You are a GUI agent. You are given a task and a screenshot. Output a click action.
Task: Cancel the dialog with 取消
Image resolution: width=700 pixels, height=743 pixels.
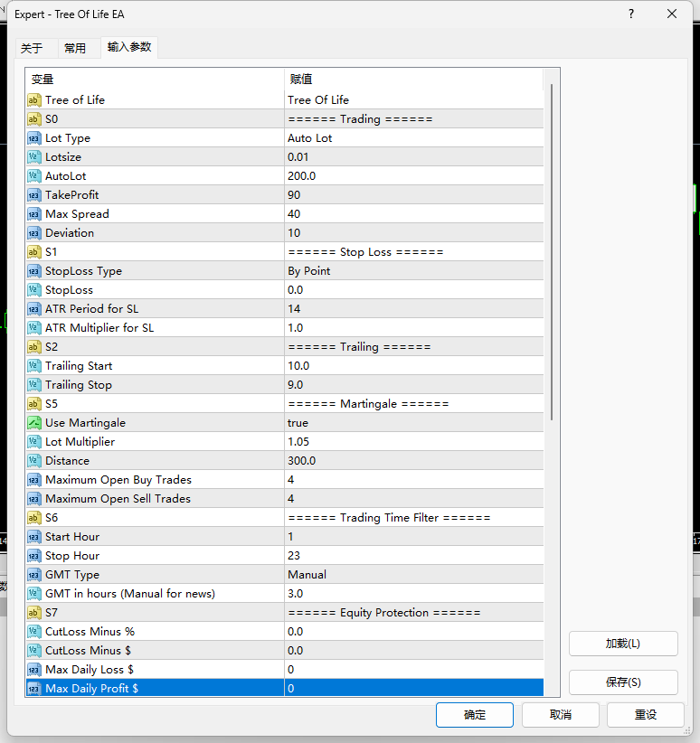[560, 715]
